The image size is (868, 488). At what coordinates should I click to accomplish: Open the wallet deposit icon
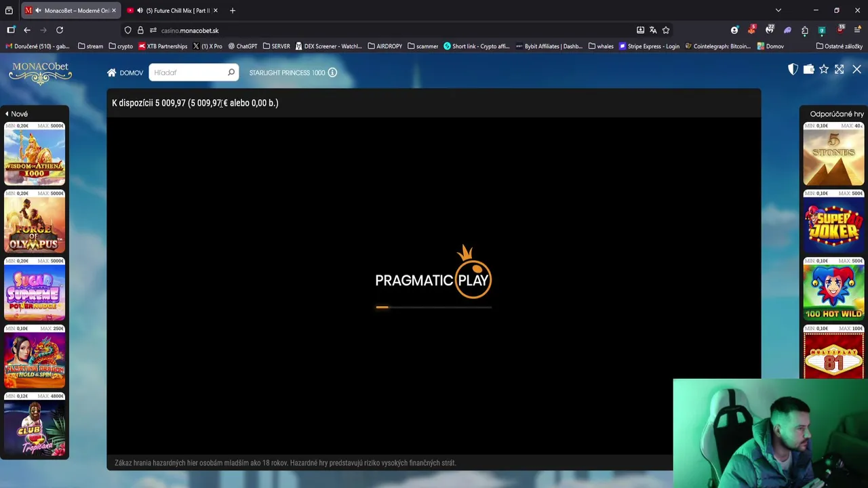(x=808, y=69)
